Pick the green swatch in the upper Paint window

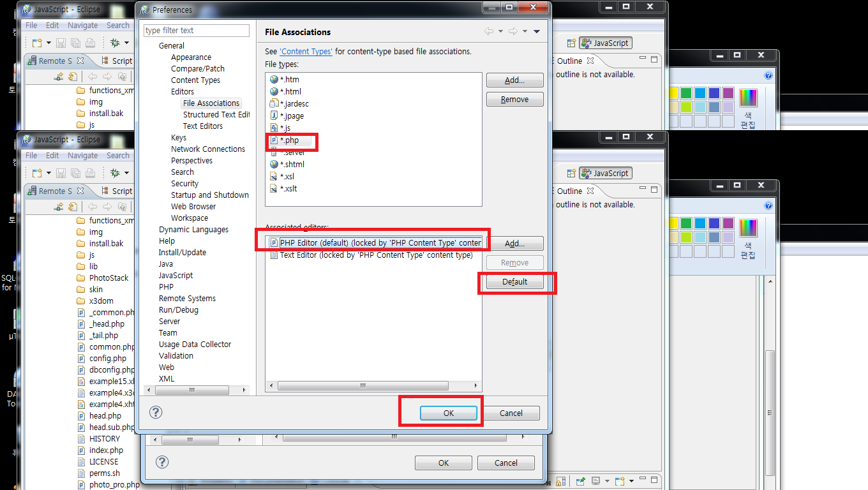(x=686, y=93)
